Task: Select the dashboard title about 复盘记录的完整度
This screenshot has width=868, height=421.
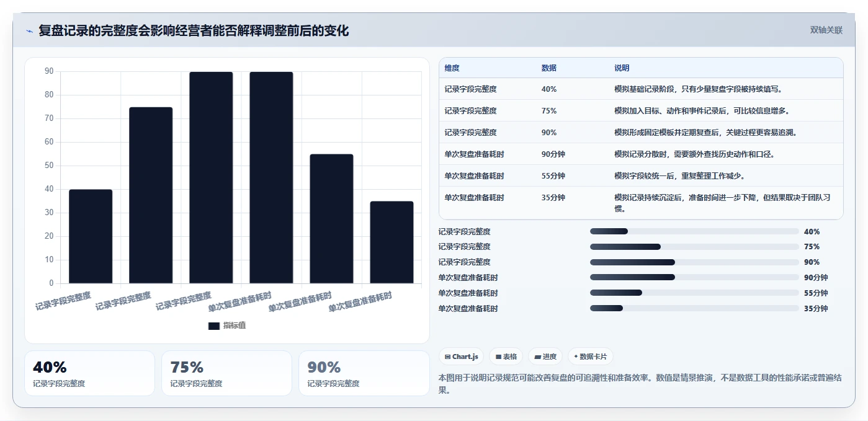Action: [194, 30]
